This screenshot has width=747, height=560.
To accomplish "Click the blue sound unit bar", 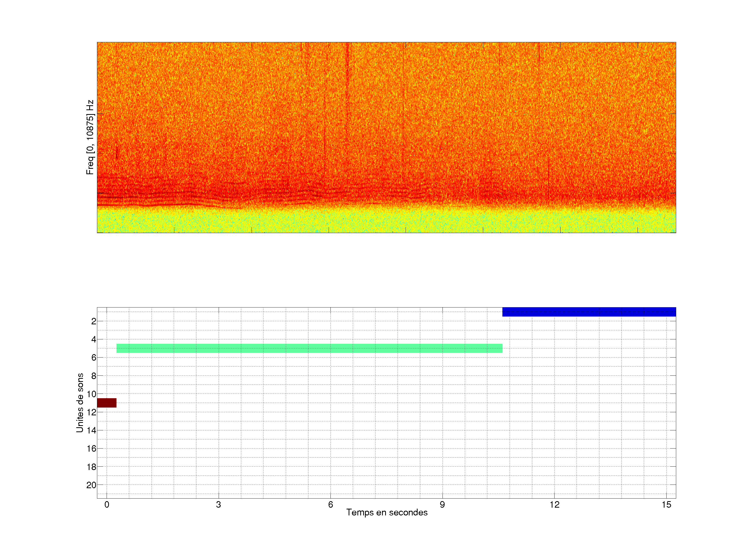I will (x=589, y=312).
